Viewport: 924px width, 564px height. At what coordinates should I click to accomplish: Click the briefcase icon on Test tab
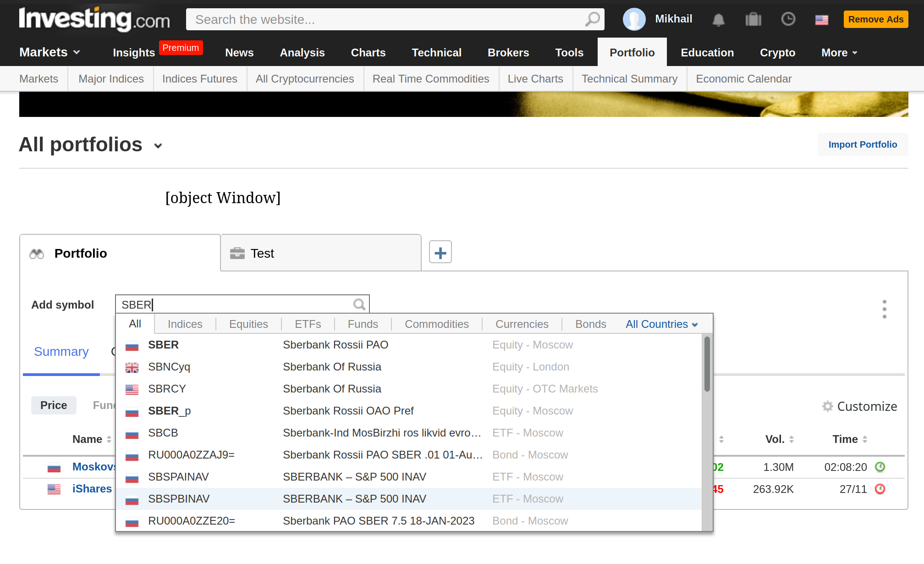(237, 253)
